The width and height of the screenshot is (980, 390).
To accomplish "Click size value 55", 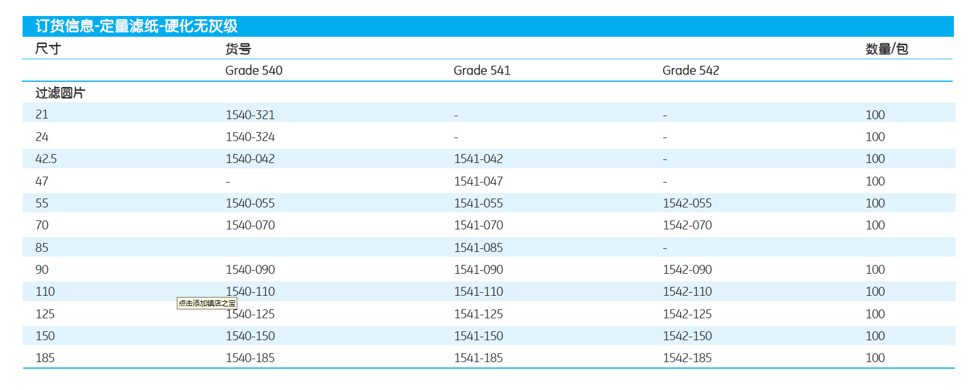I will (42, 203).
